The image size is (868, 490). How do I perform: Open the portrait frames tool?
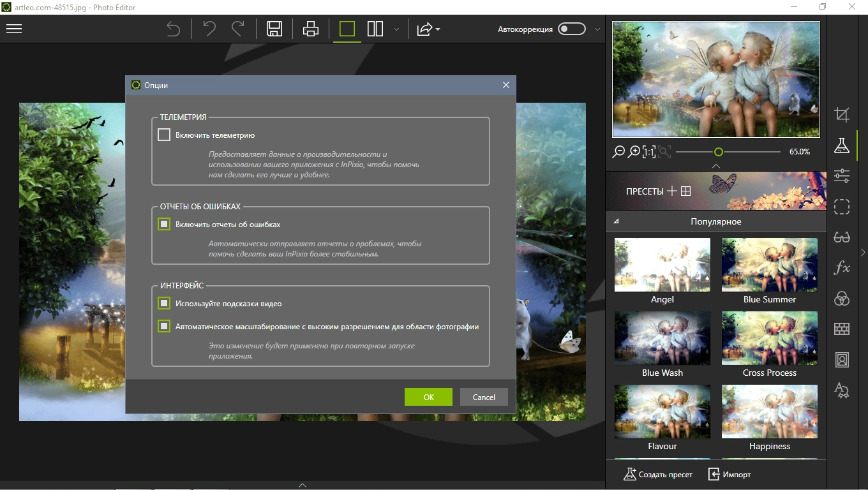coord(842,360)
